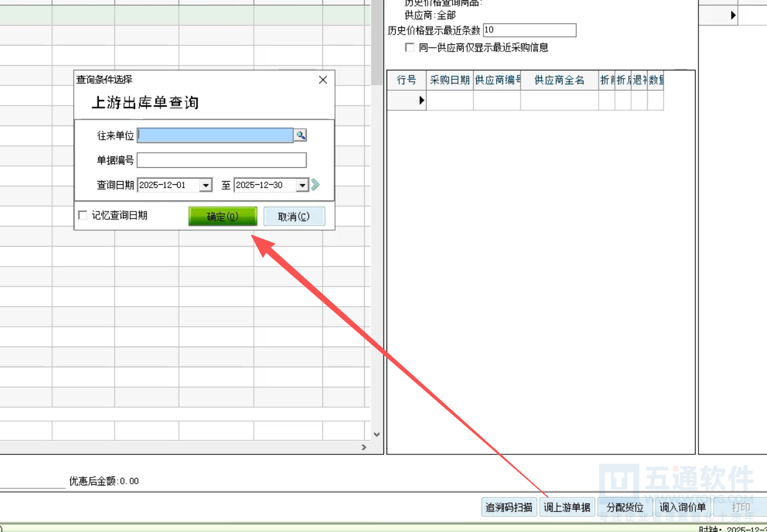This screenshot has height=532, width=767.
Task: Click the row indicator arrow in history grid
Action: [422, 101]
